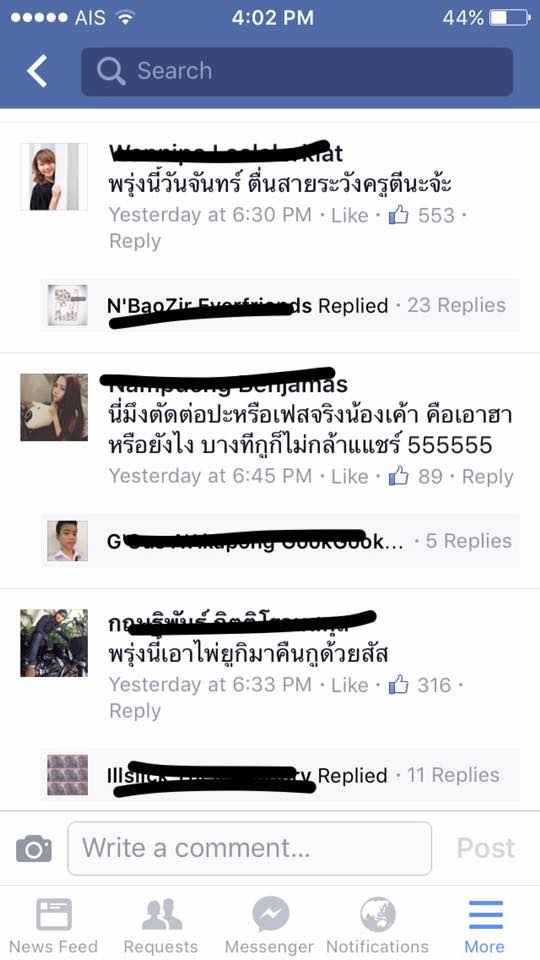This screenshot has width=540, height=960.
Task: Tap the back arrow in header
Action: pyautogui.click(x=37, y=71)
